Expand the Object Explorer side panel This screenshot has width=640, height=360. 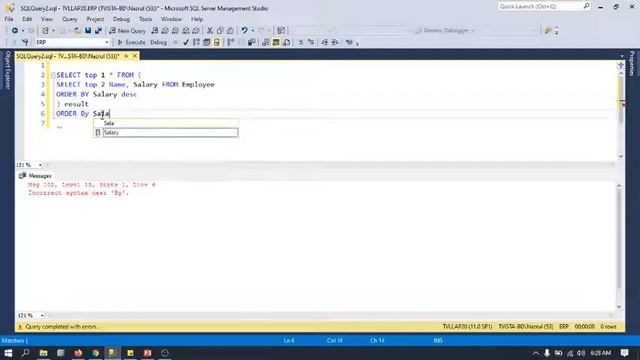coord(7,70)
